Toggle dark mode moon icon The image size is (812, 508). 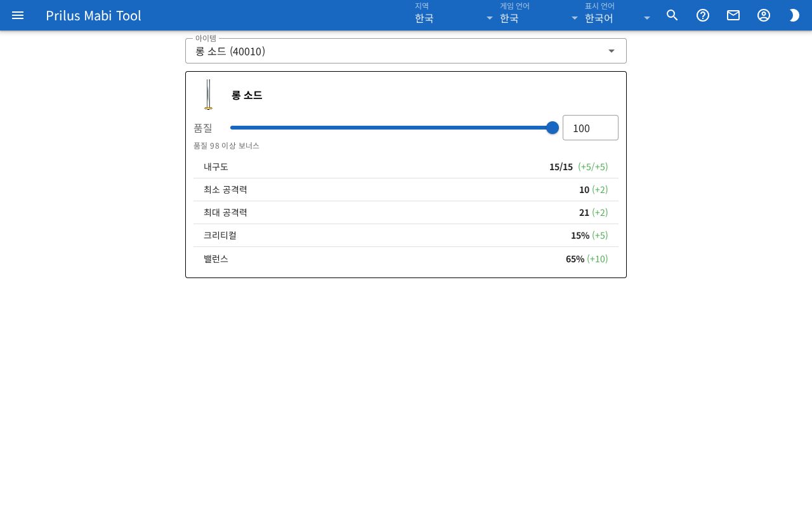(794, 15)
